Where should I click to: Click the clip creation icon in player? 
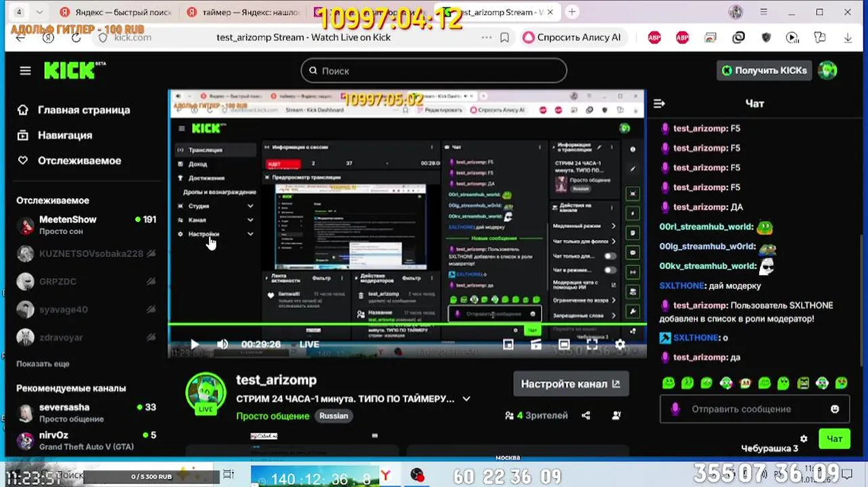536,344
